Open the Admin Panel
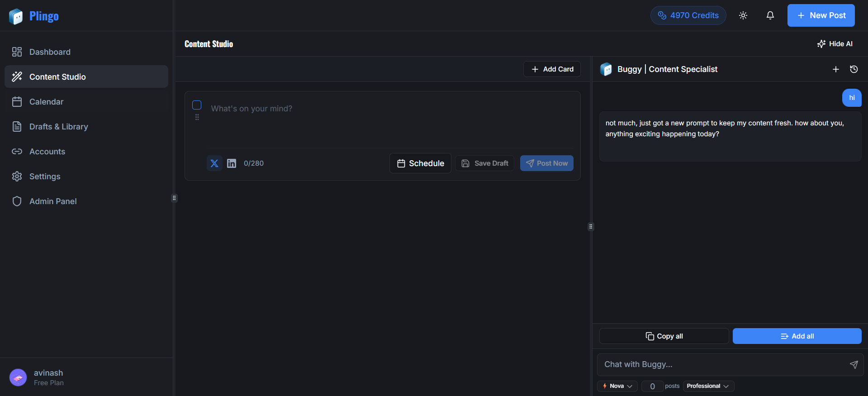Viewport: 868px width, 396px height. (86, 201)
